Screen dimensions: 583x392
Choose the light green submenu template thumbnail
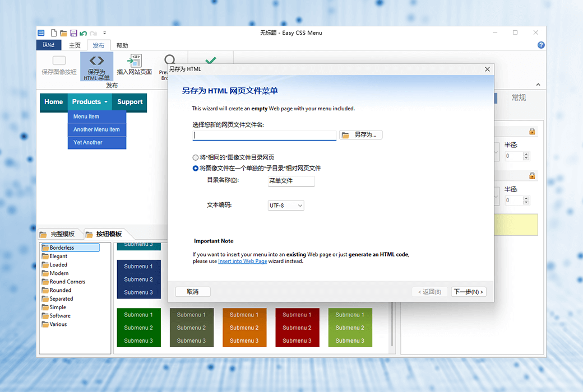pos(350,328)
